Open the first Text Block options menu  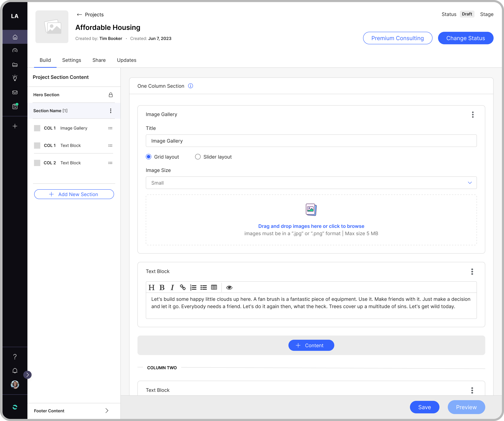coord(472,272)
